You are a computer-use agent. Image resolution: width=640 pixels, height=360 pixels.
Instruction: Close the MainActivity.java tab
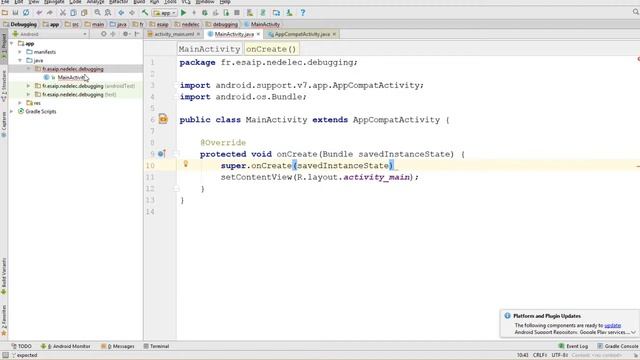point(258,34)
